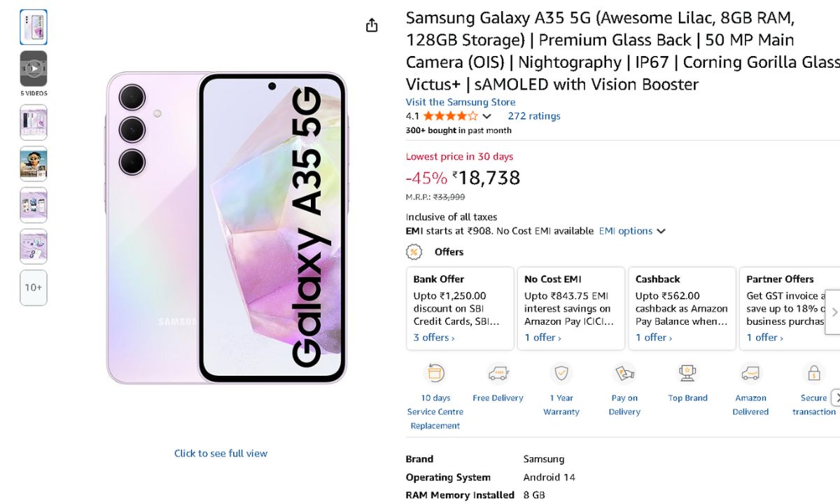Click the Pay on Delivery icon
The image size is (840, 504).
pos(624,373)
